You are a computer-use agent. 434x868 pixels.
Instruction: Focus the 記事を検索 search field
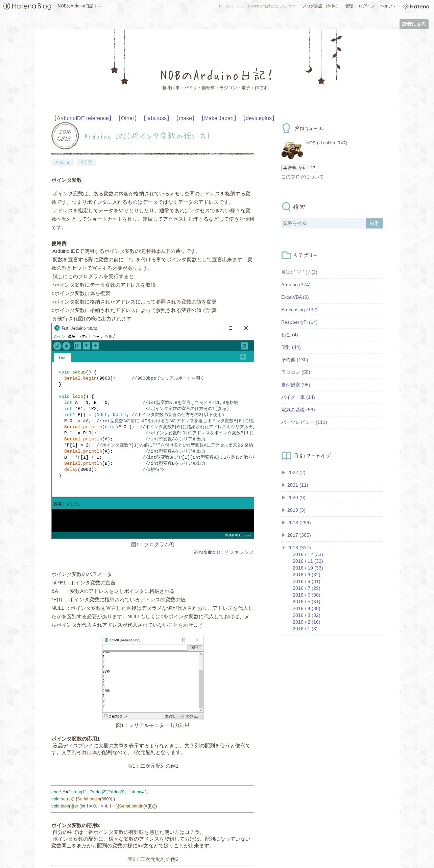click(x=323, y=223)
